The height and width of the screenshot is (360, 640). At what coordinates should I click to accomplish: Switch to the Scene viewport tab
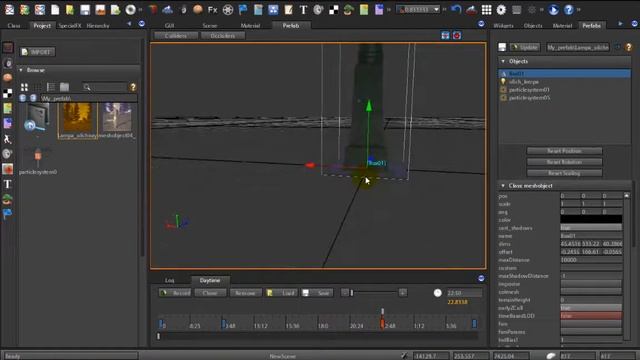click(x=210, y=25)
